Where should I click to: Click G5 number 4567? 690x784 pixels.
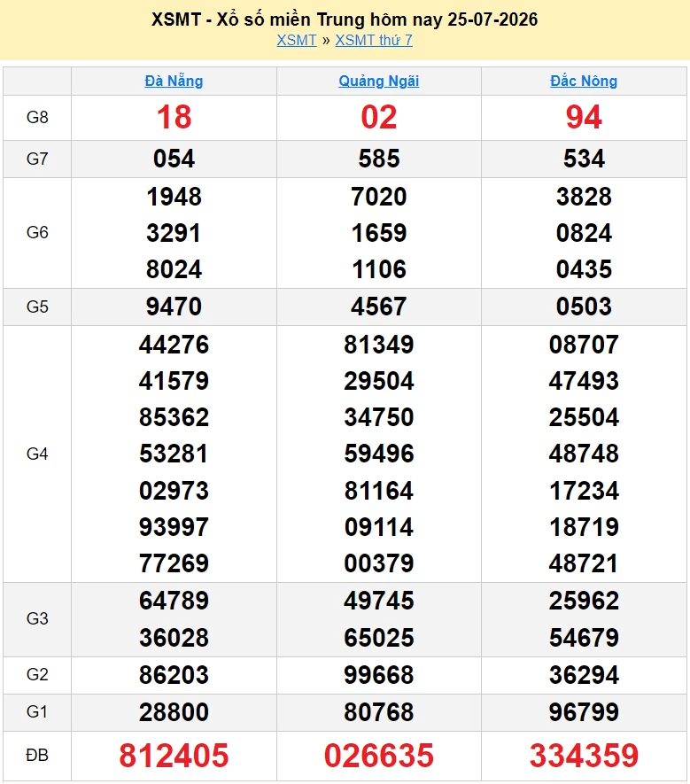[x=379, y=307]
